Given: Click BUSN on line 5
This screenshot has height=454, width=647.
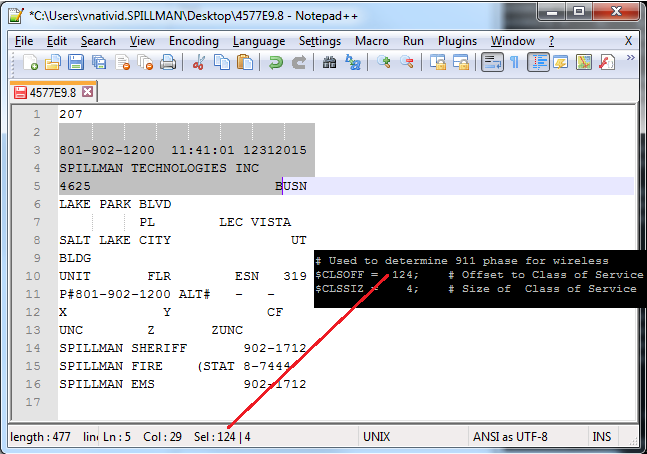Looking at the screenshot, I should point(291,186).
